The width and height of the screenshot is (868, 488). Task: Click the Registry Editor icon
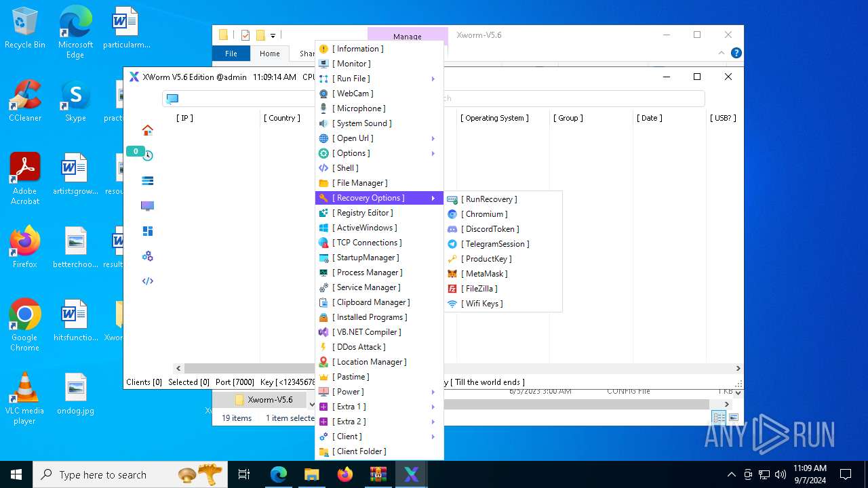point(324,213)
